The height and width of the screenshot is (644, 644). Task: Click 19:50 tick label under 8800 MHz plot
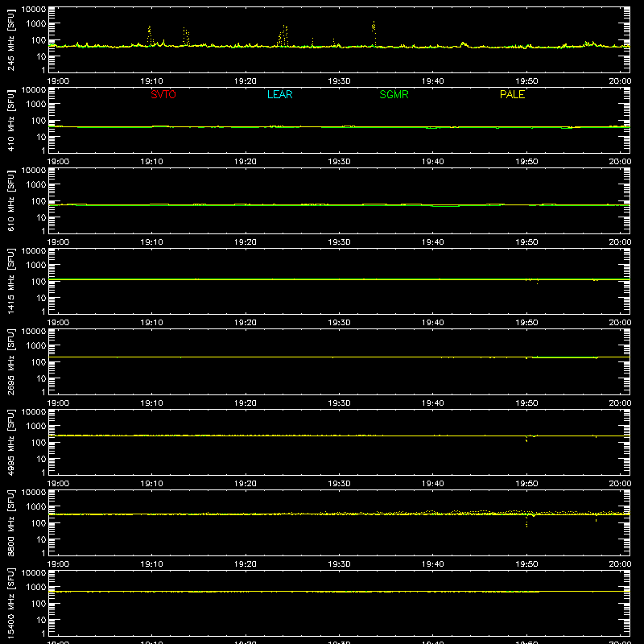click(526, 564)
